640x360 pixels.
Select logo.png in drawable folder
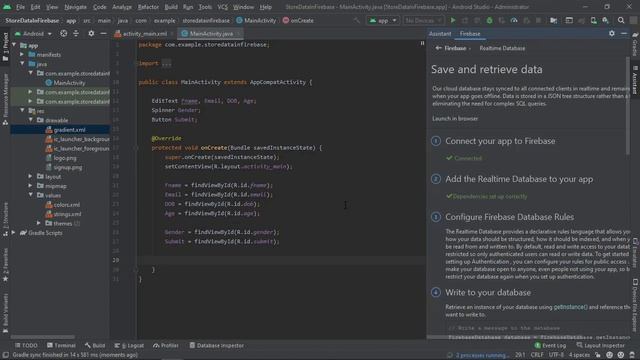tap(65, 158)
